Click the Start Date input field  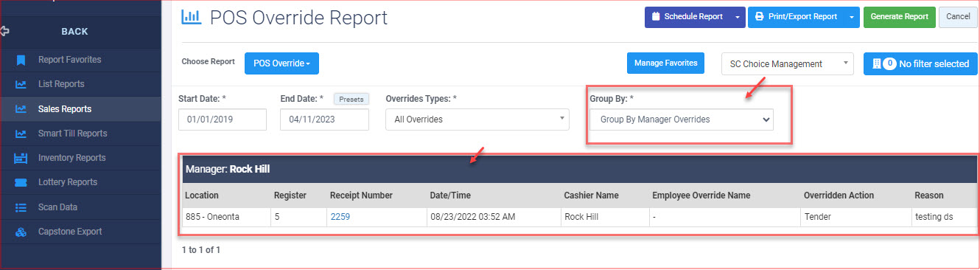[x=223, y=120]
